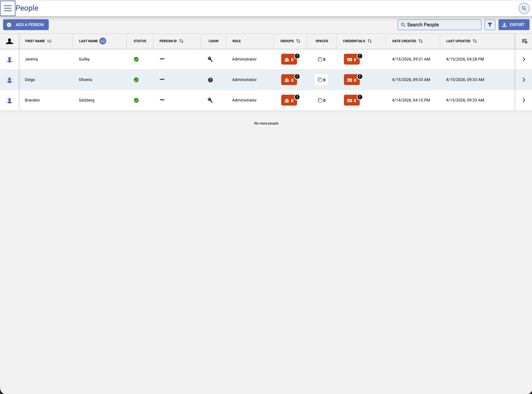This screenshot has width=532, height=394.
Task: Open column settings icon in table header
Action: point(524,41)
